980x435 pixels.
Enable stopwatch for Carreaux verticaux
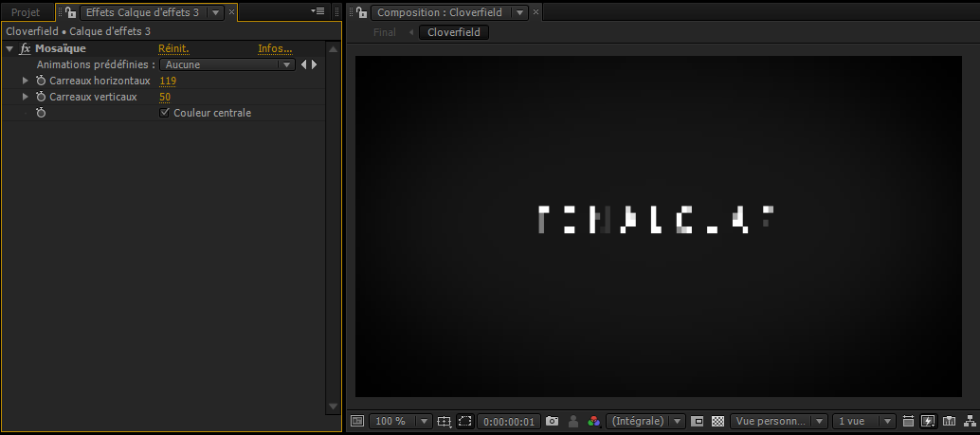pyautogui.click(x=41, y=97)
